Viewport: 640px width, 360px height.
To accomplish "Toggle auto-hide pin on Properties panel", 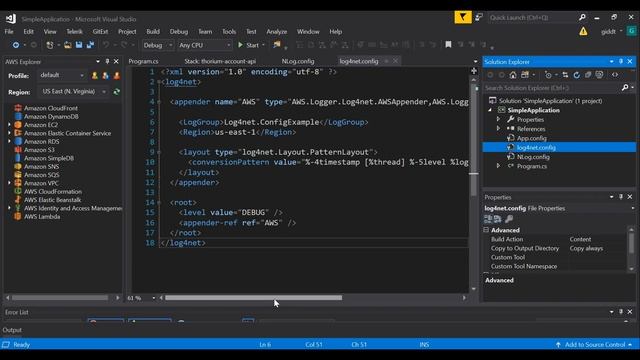I will pos(621,197).
